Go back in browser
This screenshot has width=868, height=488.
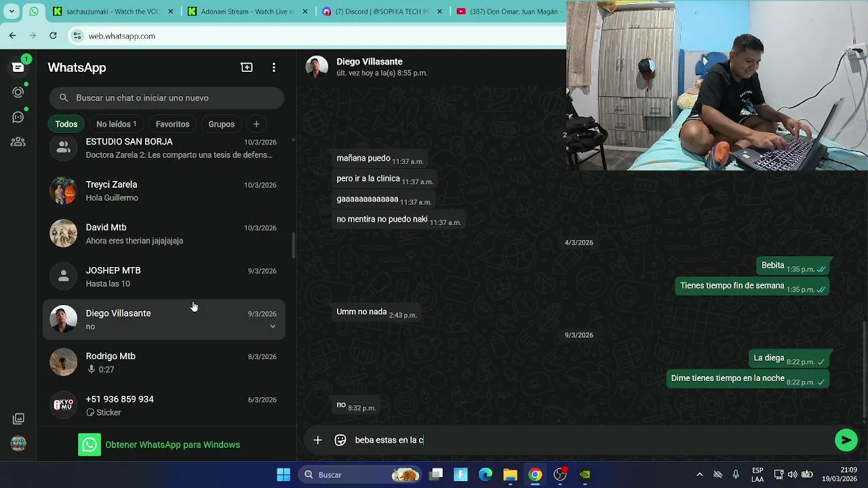click(x=12, y=35)
